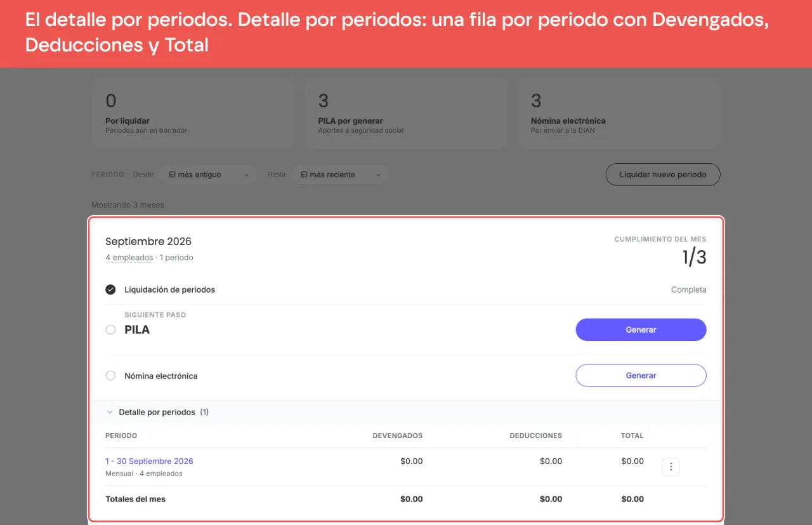Click the TOTAL column header
Image resolution: width=812 pixels, height=525 pixels.
(632, 435)
